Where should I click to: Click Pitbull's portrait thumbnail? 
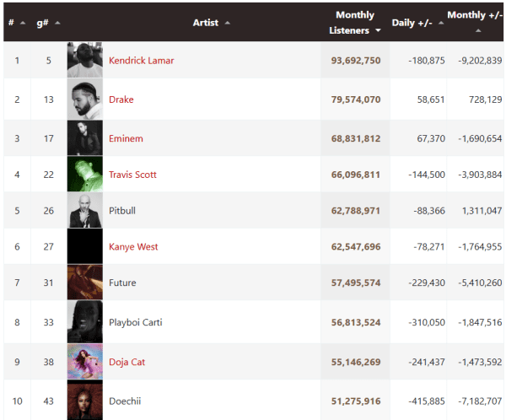click(x=85, y=210)
